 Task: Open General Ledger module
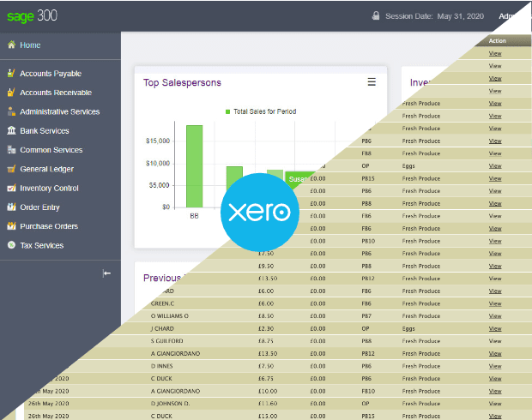click(x=47, y=169)
